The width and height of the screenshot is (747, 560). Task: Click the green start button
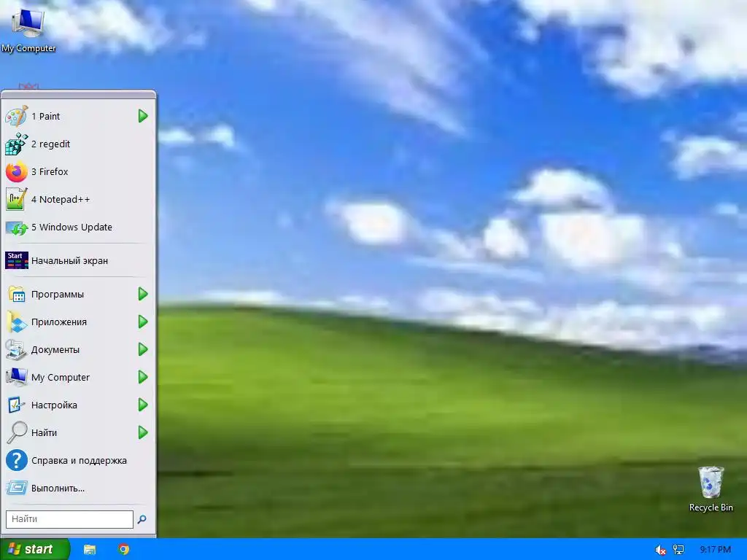(35, 550)
